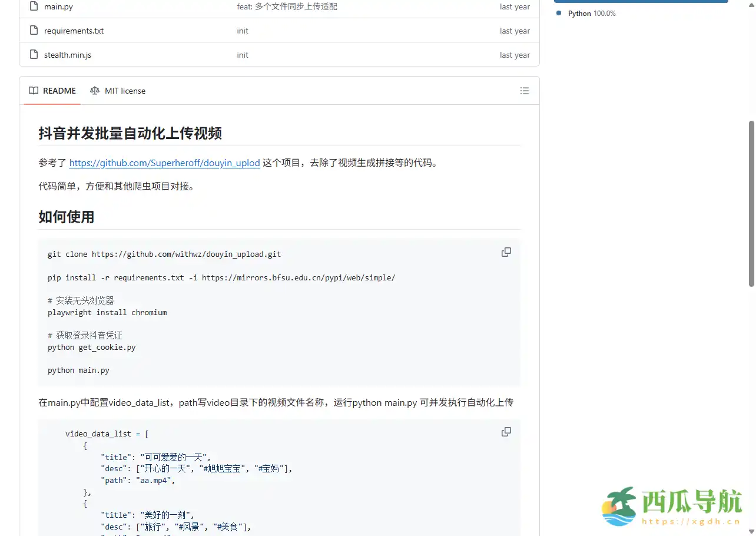
Task: Copy the git clone code block
Action: tap(506, 252)
